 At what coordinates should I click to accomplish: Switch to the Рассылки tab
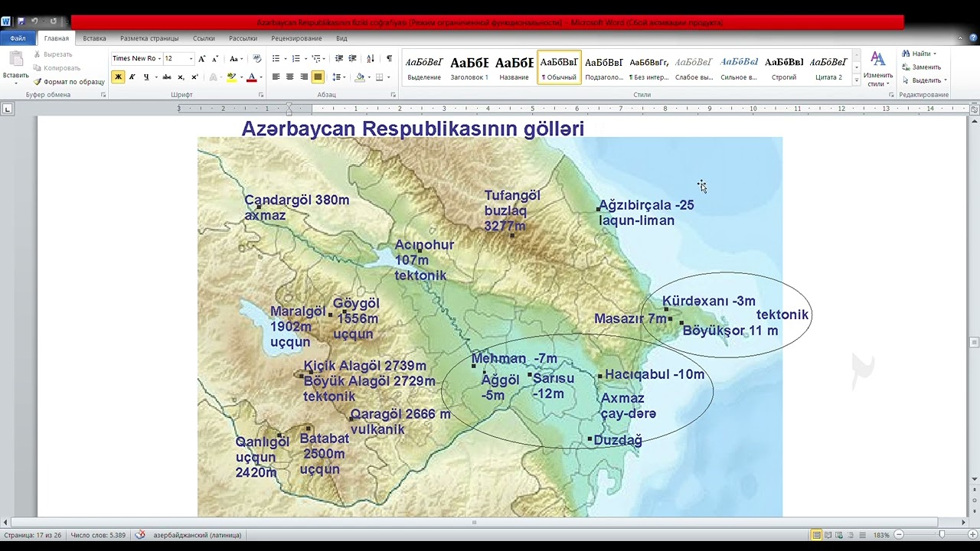click(243, 38)
